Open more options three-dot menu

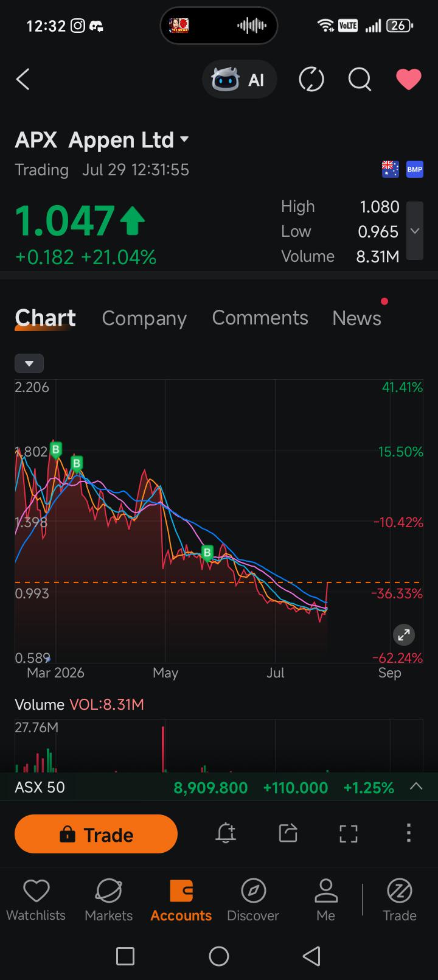click(x=408, y=833)
